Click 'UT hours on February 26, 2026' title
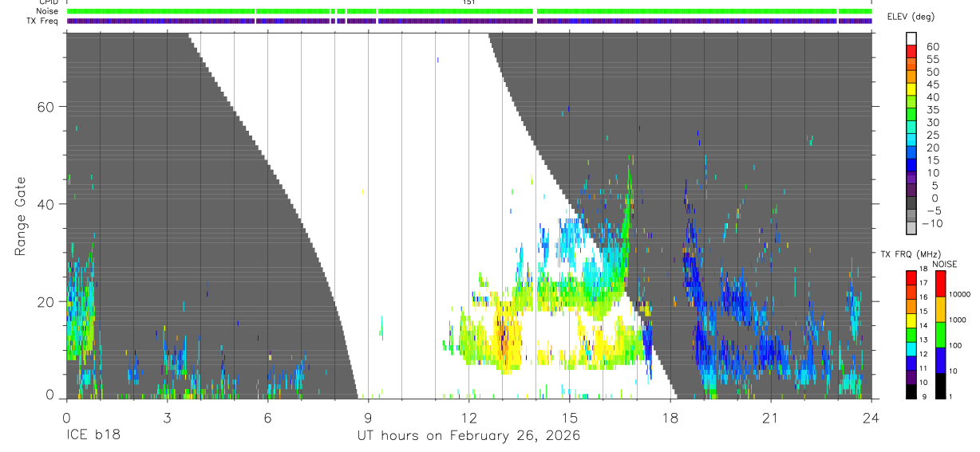 (468, 436)
